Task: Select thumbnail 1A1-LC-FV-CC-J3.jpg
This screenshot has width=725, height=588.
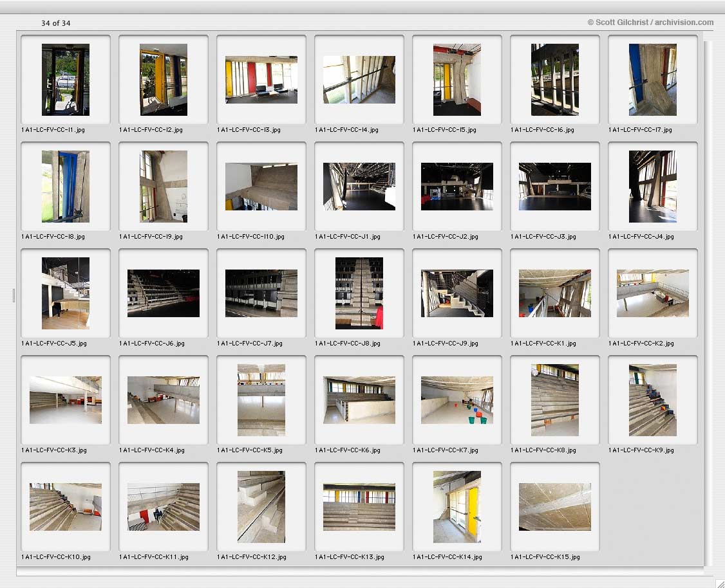Action: pyautogui.click(x=555, y=187)
